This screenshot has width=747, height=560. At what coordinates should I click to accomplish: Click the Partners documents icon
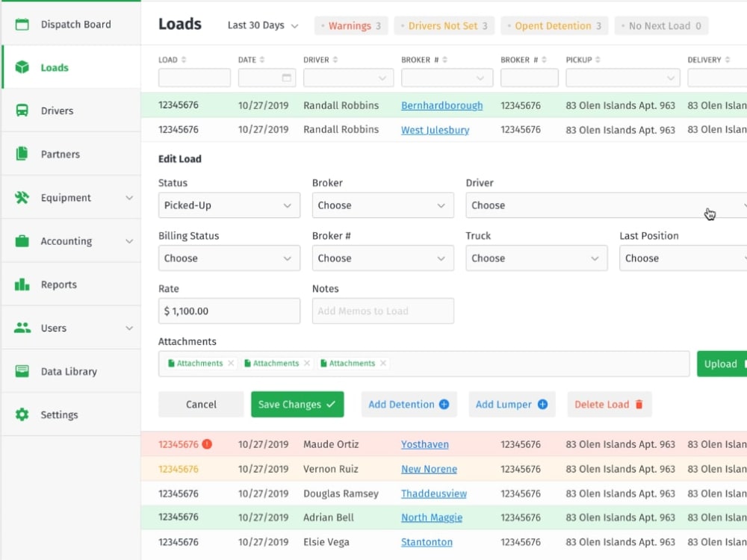pyautogui.click(x=22, y=154)
